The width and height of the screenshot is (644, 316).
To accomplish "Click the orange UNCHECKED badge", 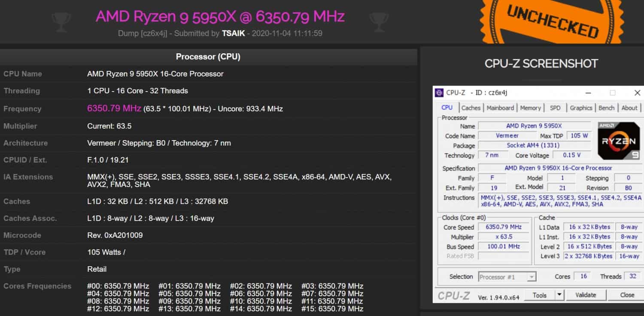I will click(552, 19).
